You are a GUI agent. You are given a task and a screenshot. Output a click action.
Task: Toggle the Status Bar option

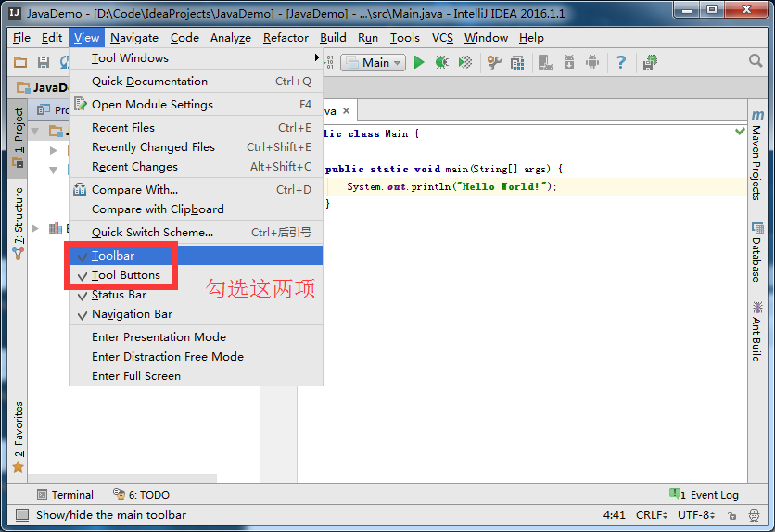click(x=196, y=295)
